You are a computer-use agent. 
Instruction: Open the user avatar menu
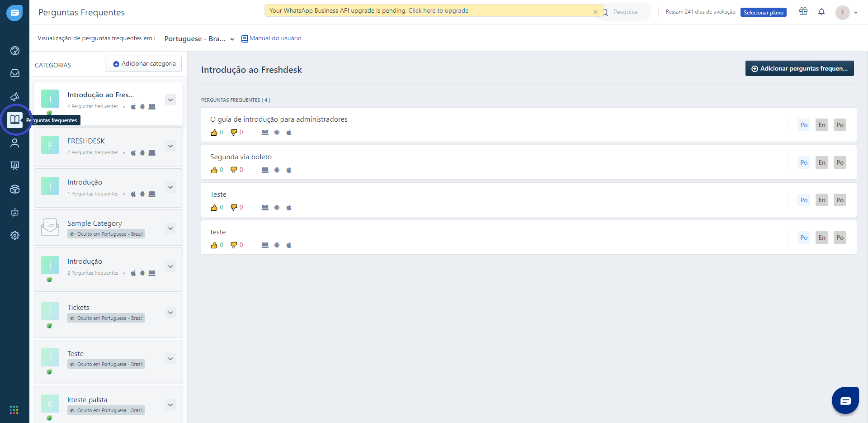click(843, 13)
